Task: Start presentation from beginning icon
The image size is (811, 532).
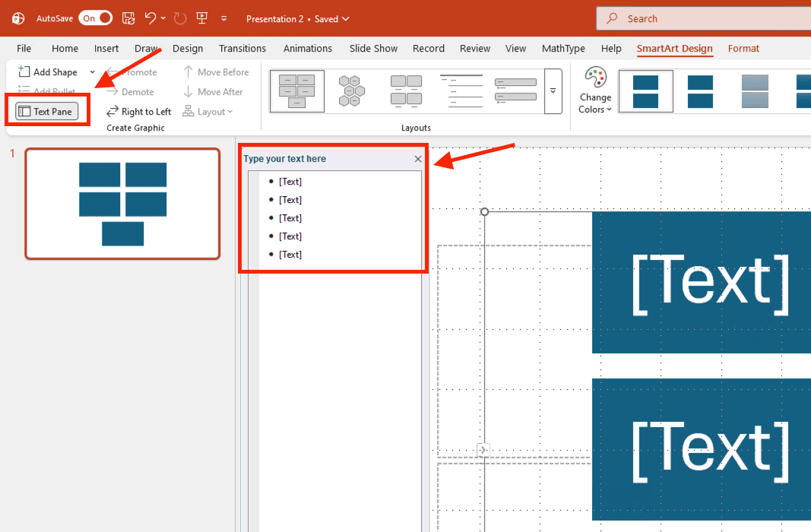Action: click(201, 18)
